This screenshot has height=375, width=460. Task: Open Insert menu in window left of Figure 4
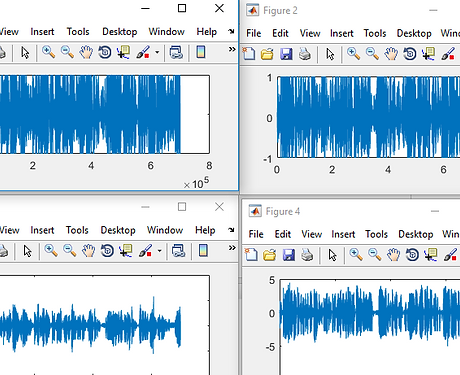tap(42, 230)
